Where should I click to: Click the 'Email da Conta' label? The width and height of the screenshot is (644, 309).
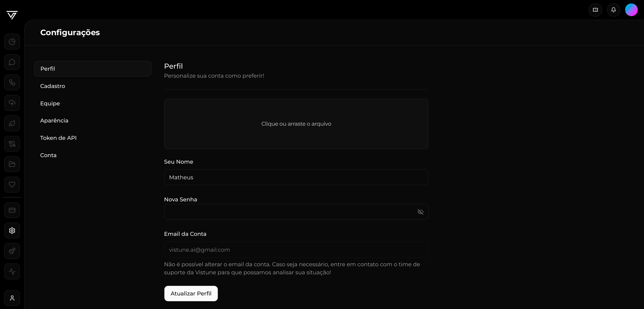[x=185, y=234]
